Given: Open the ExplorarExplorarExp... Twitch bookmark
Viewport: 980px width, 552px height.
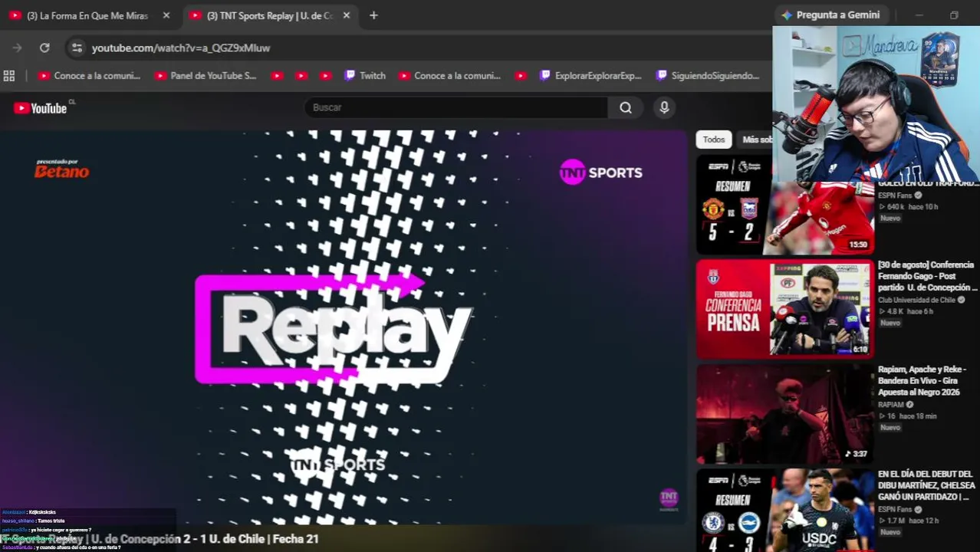Looking at the screenshot, I should click(x=590, y=76).
